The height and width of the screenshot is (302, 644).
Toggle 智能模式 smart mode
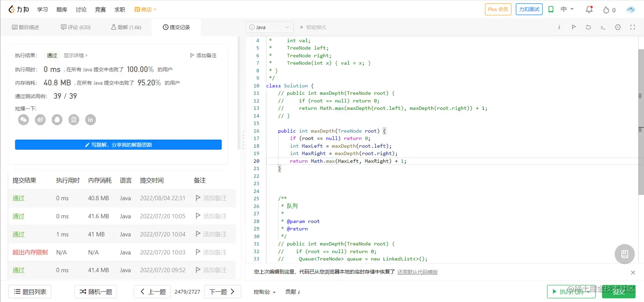pyautogui.click(x=313, y=27)
